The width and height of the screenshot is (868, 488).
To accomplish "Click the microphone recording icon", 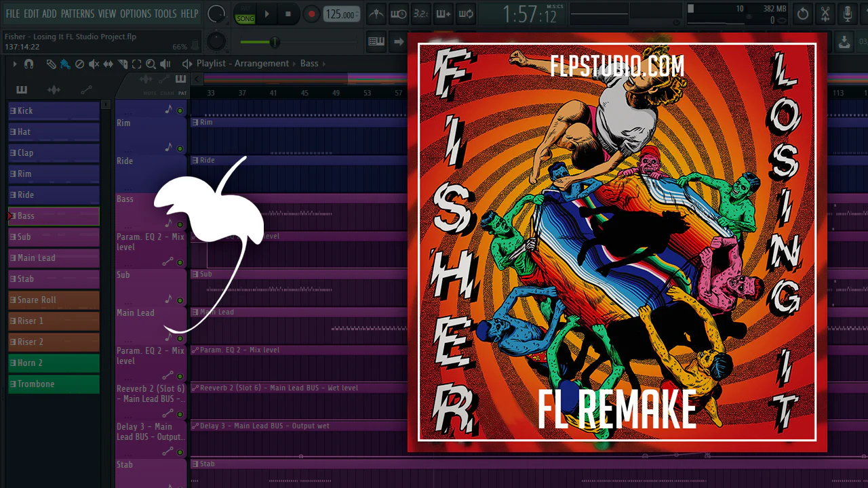I will coord(848,14).
